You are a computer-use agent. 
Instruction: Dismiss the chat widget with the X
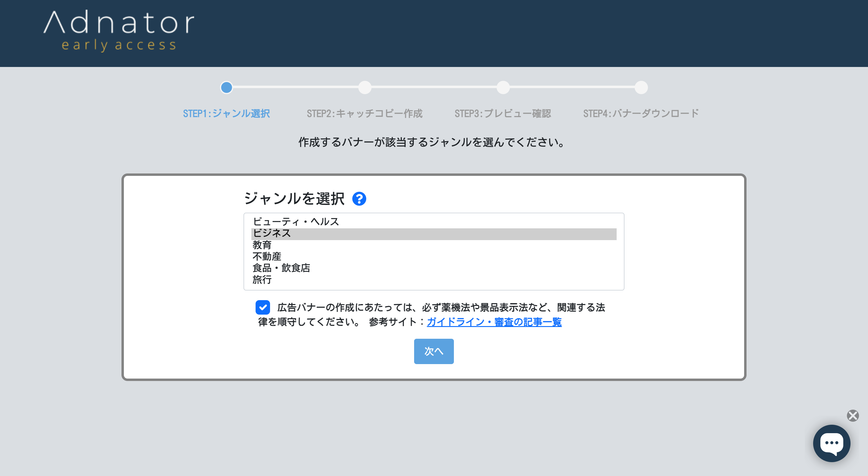click(x=853, y=416)
